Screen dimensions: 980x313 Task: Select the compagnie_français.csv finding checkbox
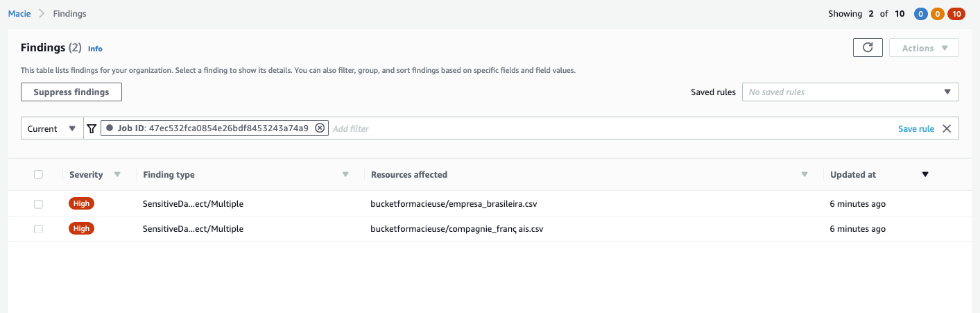click(38, 229)
